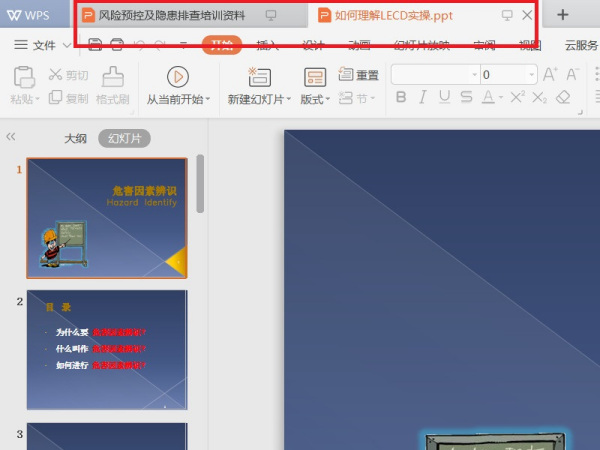Switch to 风险预控及隐患排查培训资料 document tab
The width and height of the screenshot is (600, 450).
coord(172,15)
